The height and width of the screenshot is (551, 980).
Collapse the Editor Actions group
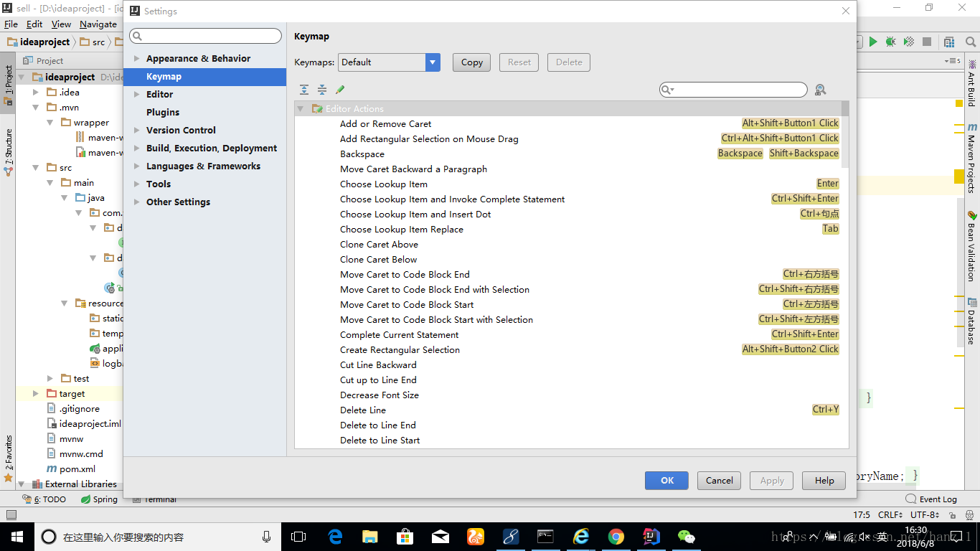point(301,109)
